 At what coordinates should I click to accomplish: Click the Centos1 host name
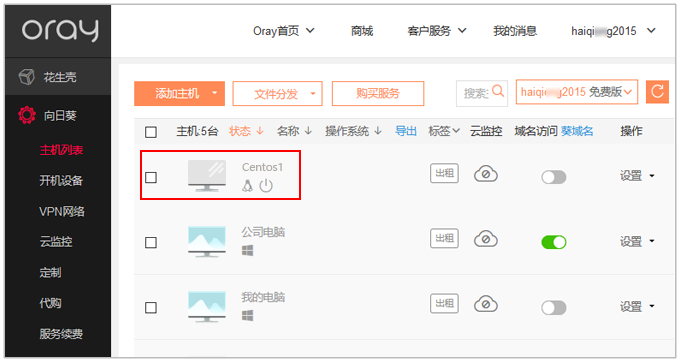pyautogui.click(x=262, y=167)
